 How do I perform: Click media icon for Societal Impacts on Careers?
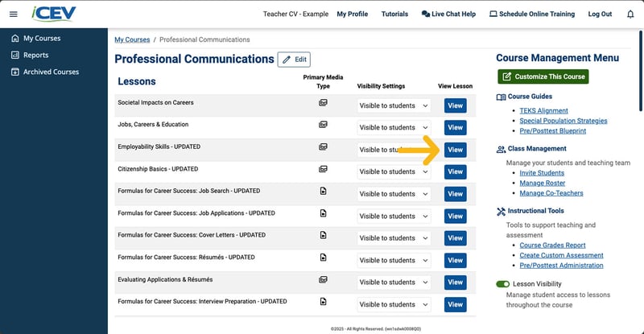(324, 103)
